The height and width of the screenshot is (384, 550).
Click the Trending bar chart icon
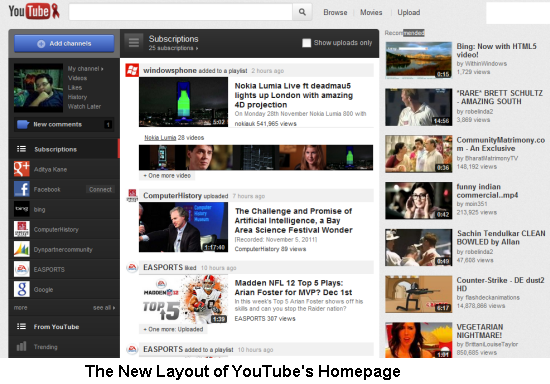[21, 346]
